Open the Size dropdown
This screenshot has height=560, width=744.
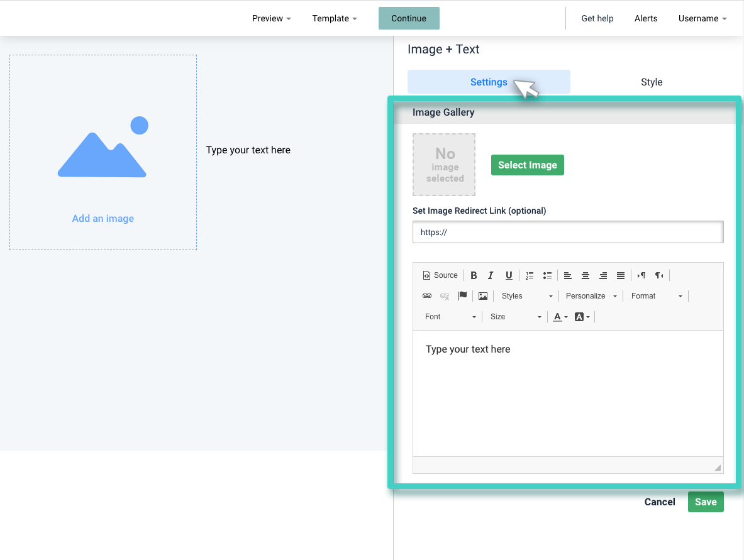(x=516, y=317)
